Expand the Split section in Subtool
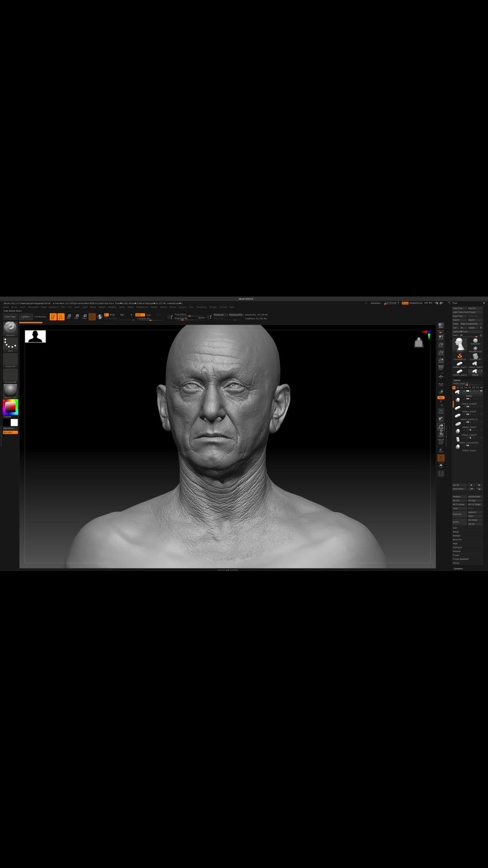The width and height of the screenshot is (488, 868). click(x=455, y=528)
